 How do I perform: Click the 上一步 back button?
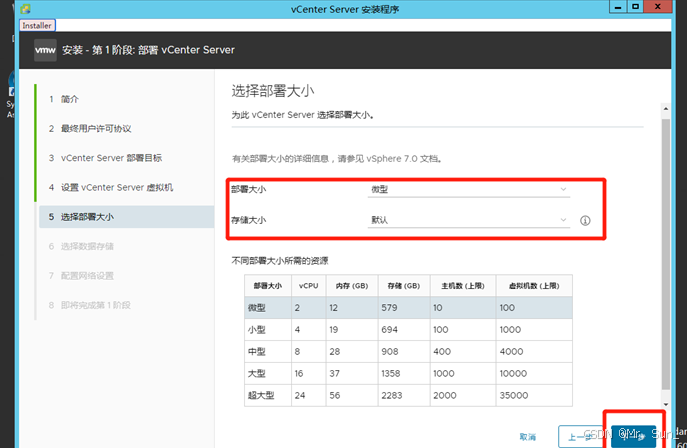tap(581, 437)
